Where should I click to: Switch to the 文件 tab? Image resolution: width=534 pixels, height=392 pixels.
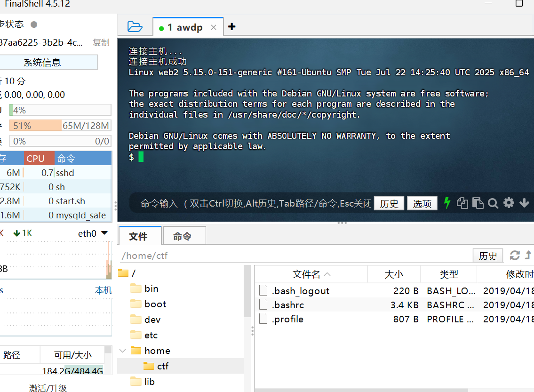coord(140,236)
